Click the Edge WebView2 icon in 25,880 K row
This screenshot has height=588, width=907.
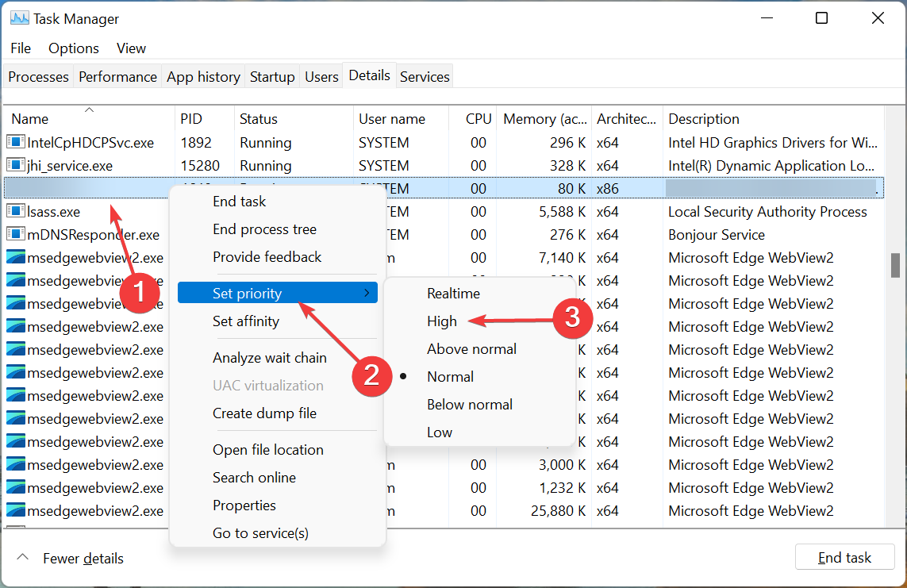(16, 510)
